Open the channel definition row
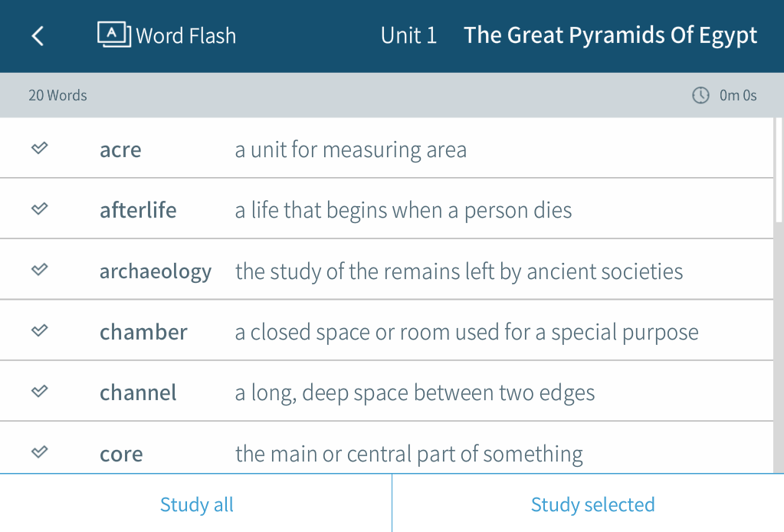This screenshot has width=784, height=532. pyautogui.click(x=386, y=391)
